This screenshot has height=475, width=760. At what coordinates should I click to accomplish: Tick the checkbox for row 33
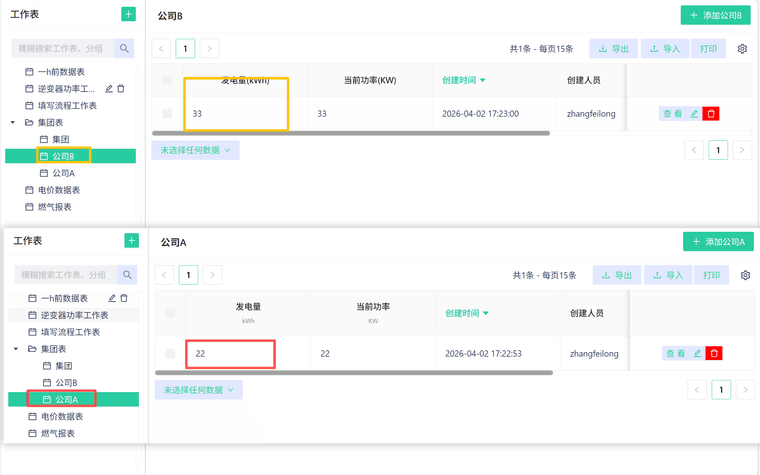point(167,114)
